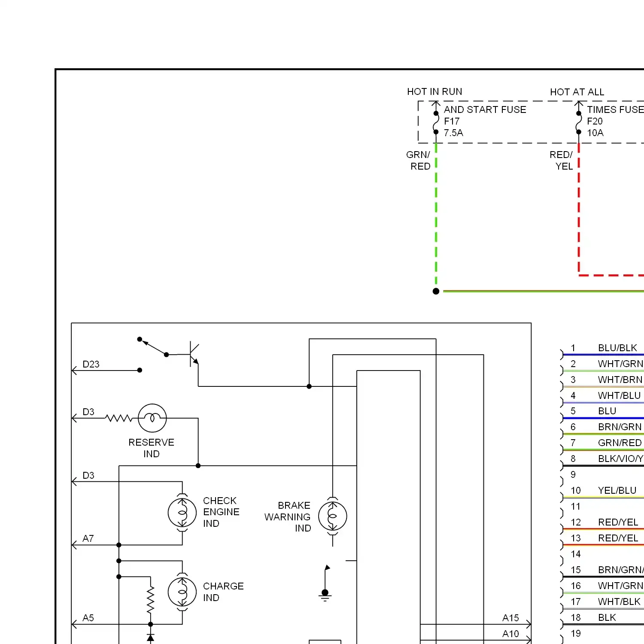Click the 10A fuse rating text

[x=595, y=133]
